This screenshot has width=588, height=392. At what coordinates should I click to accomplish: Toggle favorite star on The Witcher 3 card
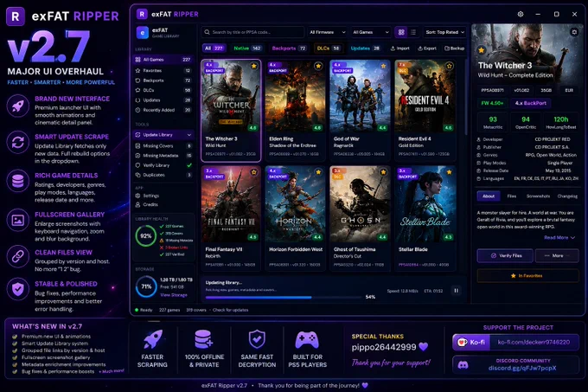coord(254,66)
